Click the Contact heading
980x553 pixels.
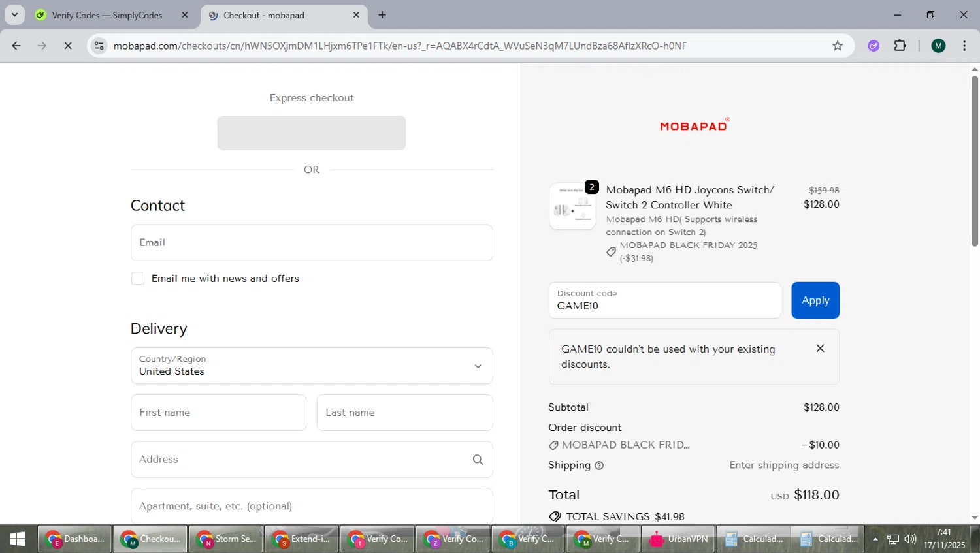[x=157, y=206]
